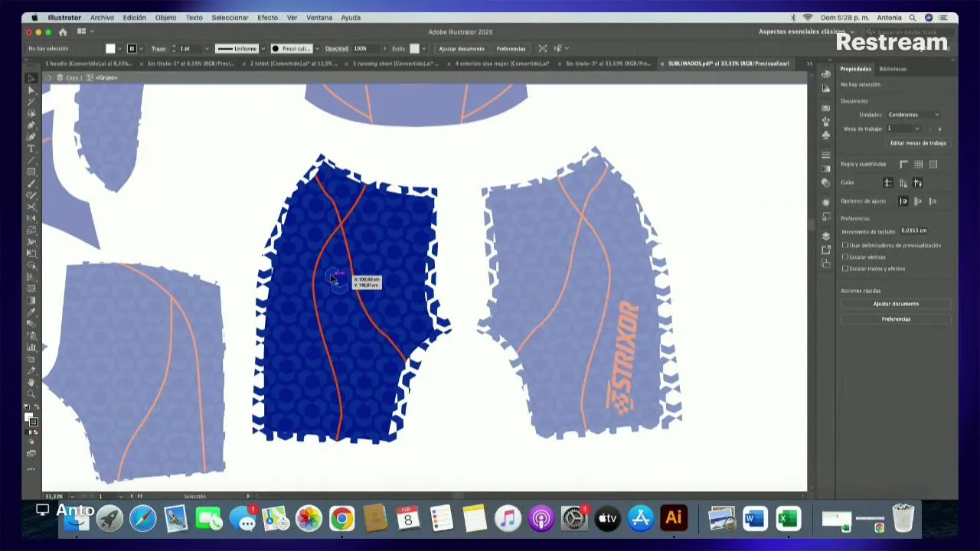Click next artboard arrow in Properties
980x551 pixels.
pyautogui.click(x=940, y=129)
